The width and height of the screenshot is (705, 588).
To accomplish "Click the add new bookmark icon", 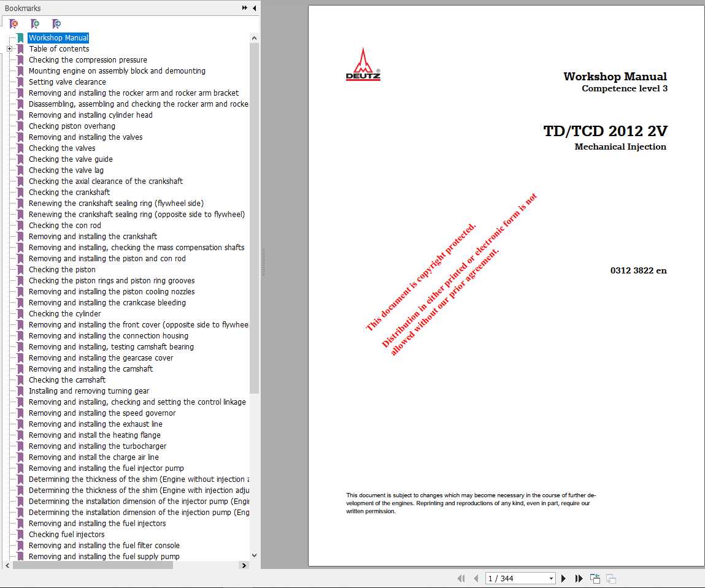I will click(x=35, y=24).
